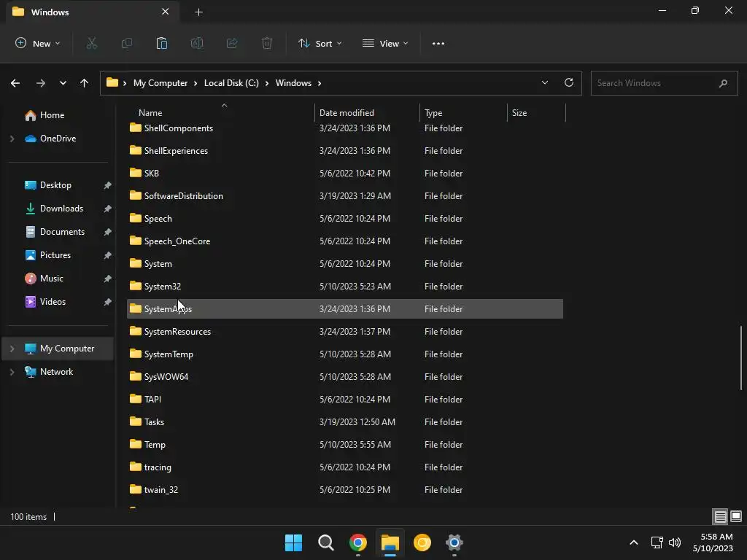Click the File Explorer taskbar icon
Screen dimensions: 747x560
click(390, 542)
